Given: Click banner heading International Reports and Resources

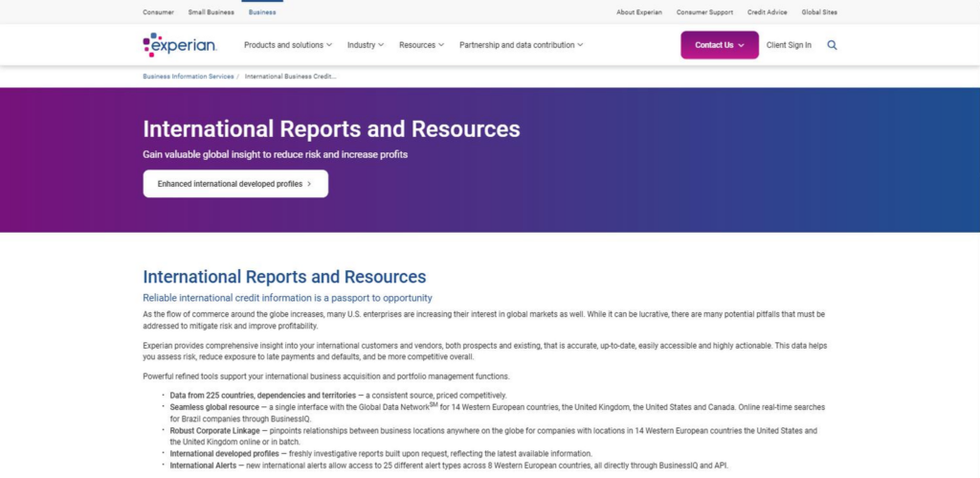Looking at the screenshot, I should click(x=331, y=129).
